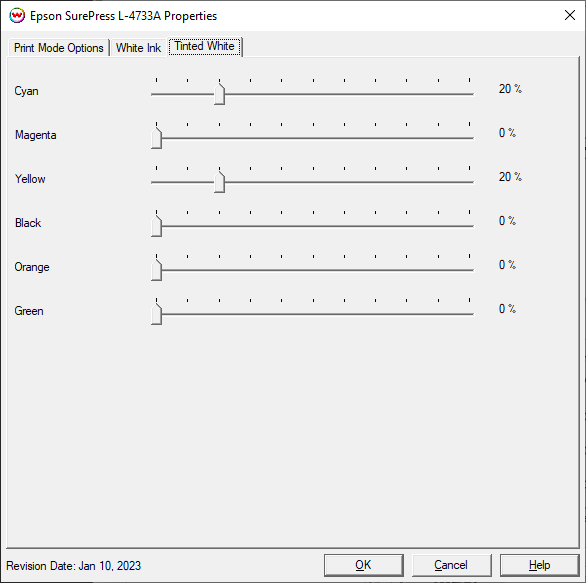Click the Cyan slider thumb
This screenshot has height=583, width=586.
pyautogui.click(x=219, y=94)
